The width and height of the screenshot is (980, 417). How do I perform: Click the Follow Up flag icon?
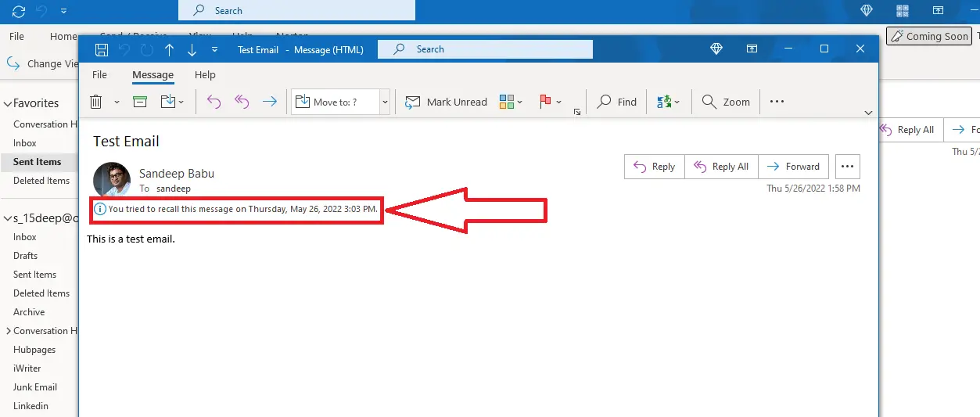click(545, 102)
